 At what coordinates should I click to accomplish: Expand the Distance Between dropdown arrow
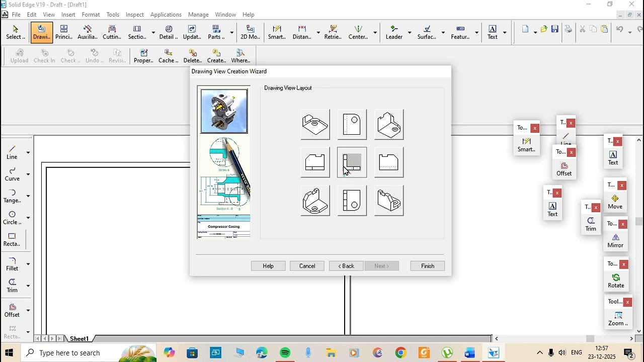(x=318, y=33)
